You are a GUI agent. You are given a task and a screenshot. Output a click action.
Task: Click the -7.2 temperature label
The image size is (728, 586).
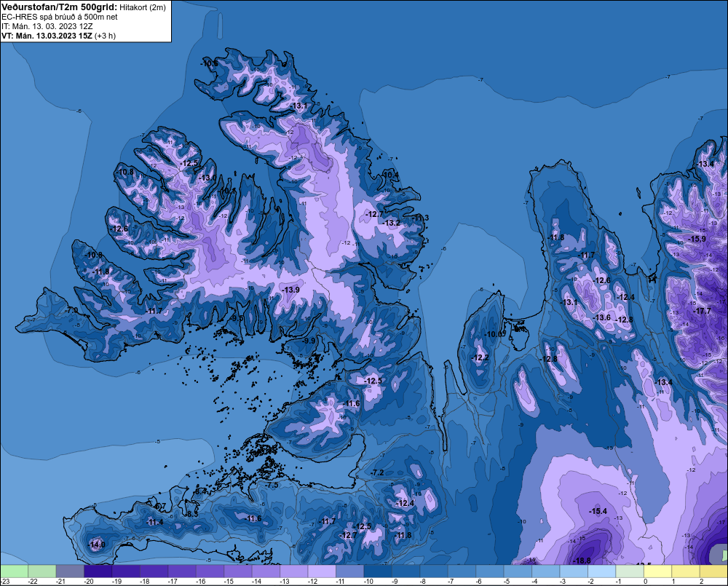[x=378, y=472]
